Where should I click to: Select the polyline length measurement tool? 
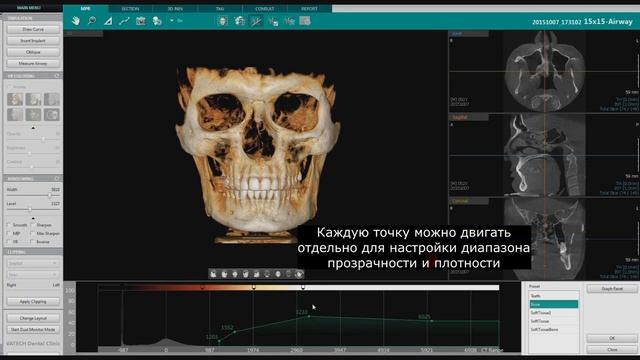[x=124, y=21]
